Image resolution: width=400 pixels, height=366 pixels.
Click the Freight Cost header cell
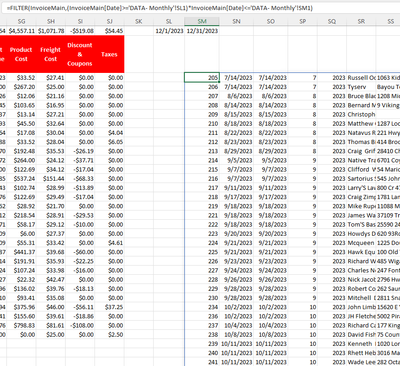(51, 54)
